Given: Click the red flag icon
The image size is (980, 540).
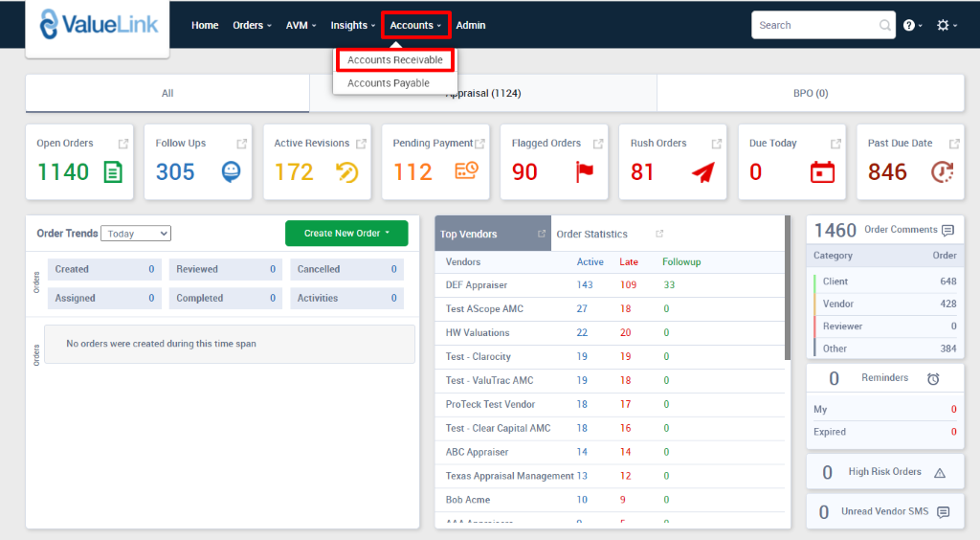Looking at the screenshot, I should 585,172.
